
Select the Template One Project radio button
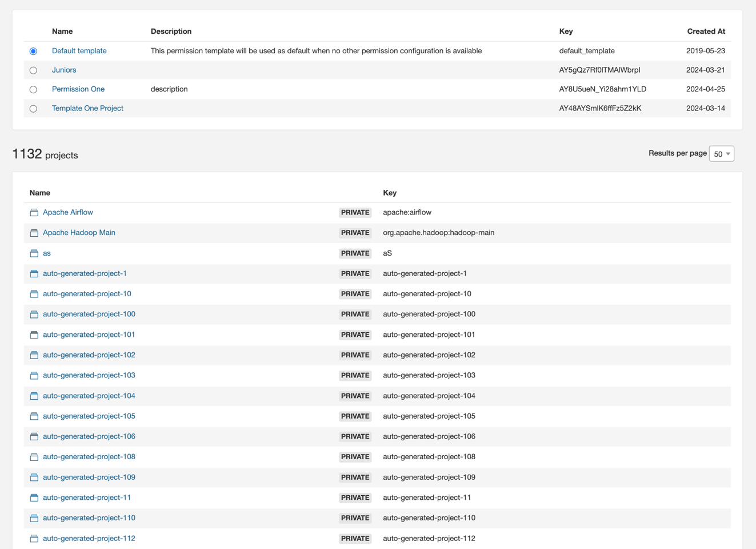[33, 109]
